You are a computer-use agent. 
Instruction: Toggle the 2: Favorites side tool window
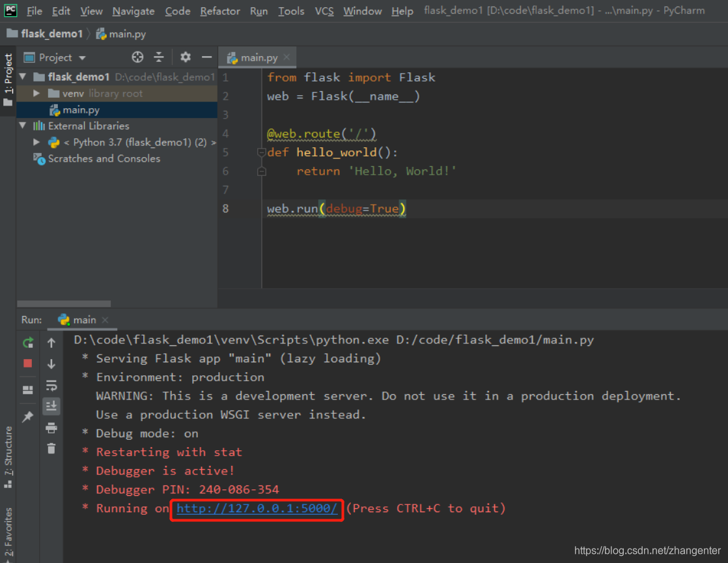tap(8, 534)
